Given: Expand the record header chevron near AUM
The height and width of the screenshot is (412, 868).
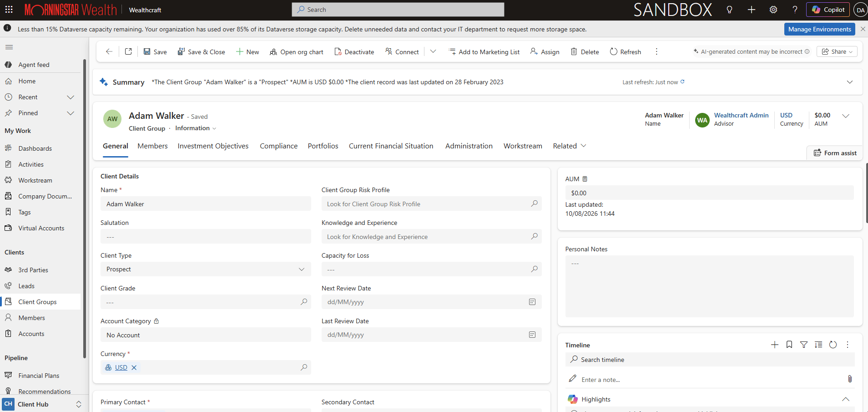Looking at the screenshot, I should point(846,116).
